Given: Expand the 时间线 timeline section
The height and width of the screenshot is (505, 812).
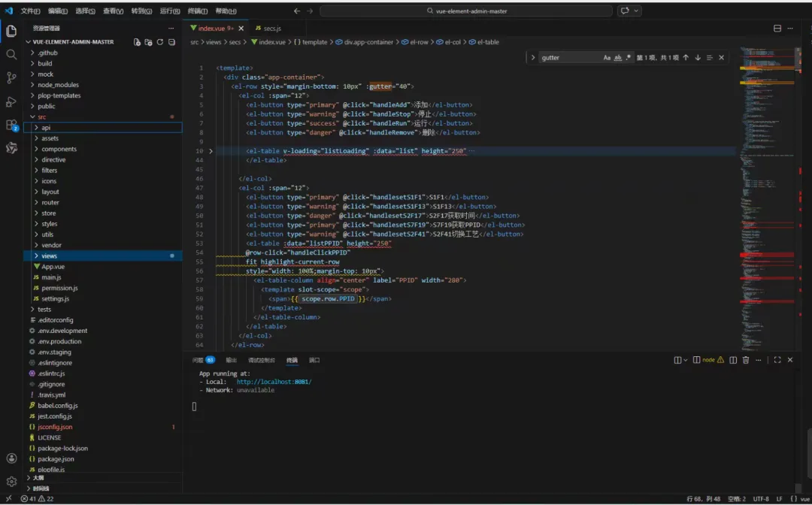Looking at the screenshot, I should click(103, 488).
